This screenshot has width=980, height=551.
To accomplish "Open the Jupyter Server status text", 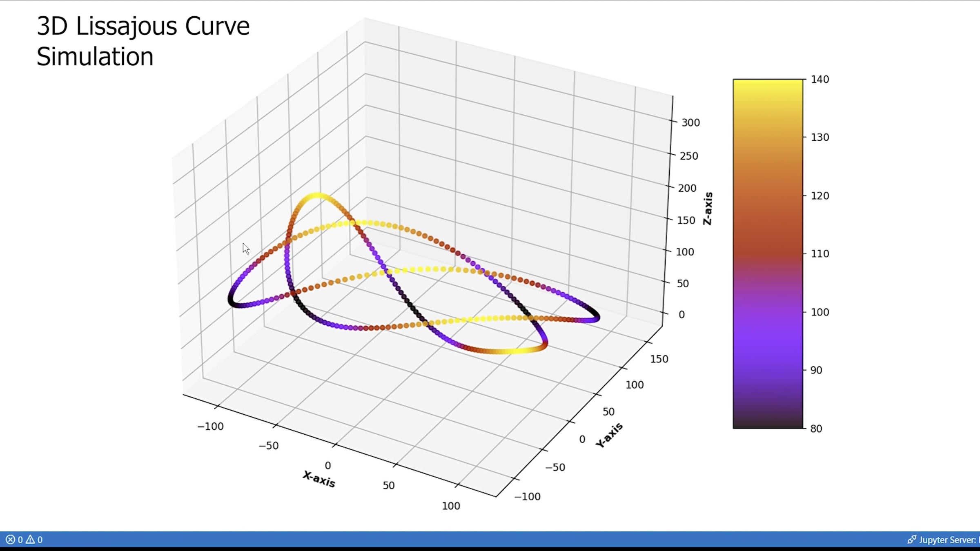I will pyautogui.click(x=947, y=540).
